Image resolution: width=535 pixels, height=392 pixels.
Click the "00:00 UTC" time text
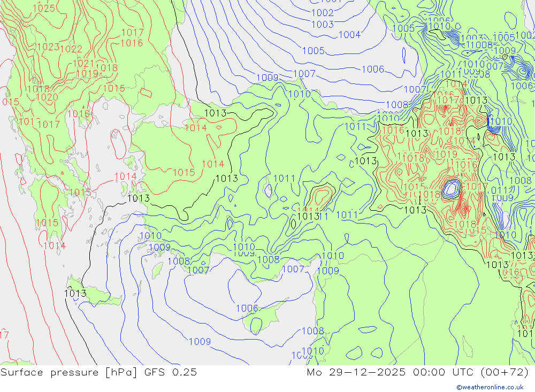[x=443, y=372]
